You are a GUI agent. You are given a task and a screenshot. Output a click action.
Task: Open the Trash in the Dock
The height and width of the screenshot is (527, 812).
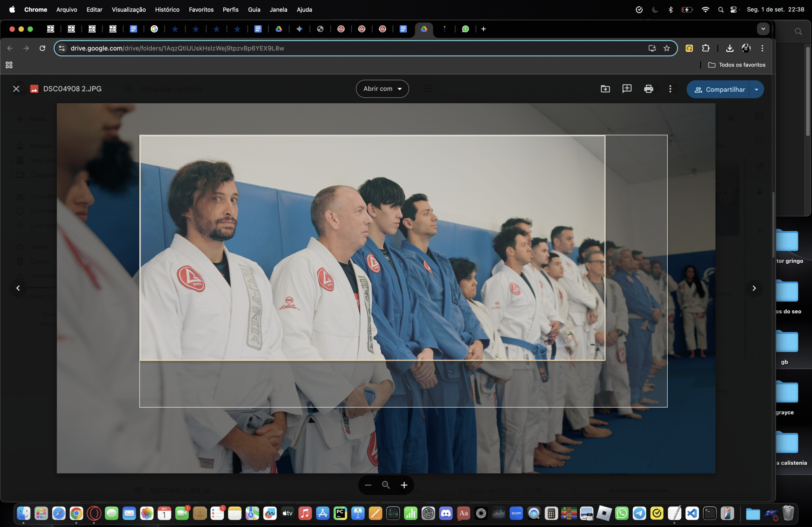click(788, 513)
